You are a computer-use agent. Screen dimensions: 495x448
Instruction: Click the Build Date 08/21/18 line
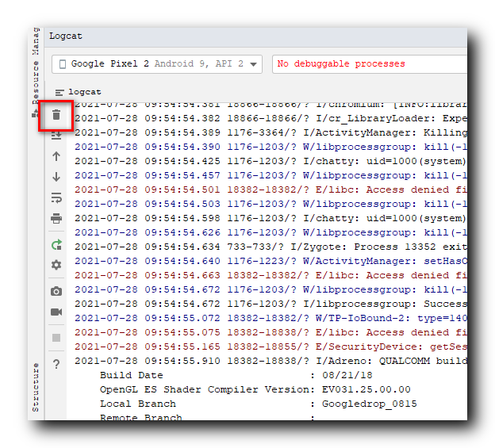[236, 375]
